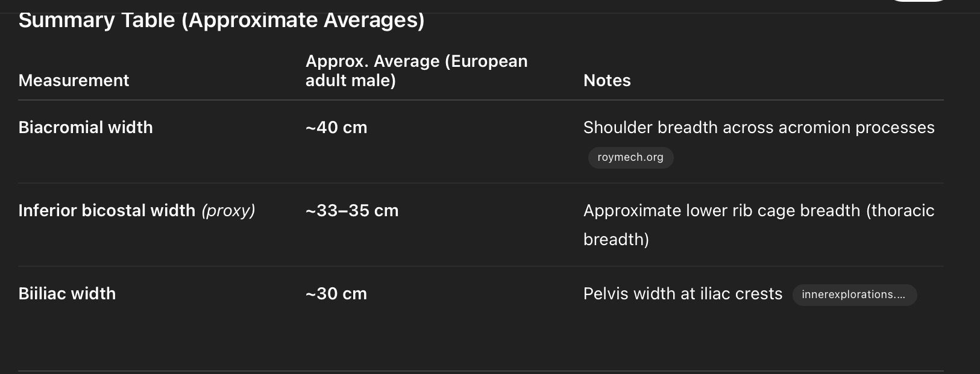Viewport: 980px width, 374px height.
Task: Select the Biiliac width row label
Action: pos(67,293)
